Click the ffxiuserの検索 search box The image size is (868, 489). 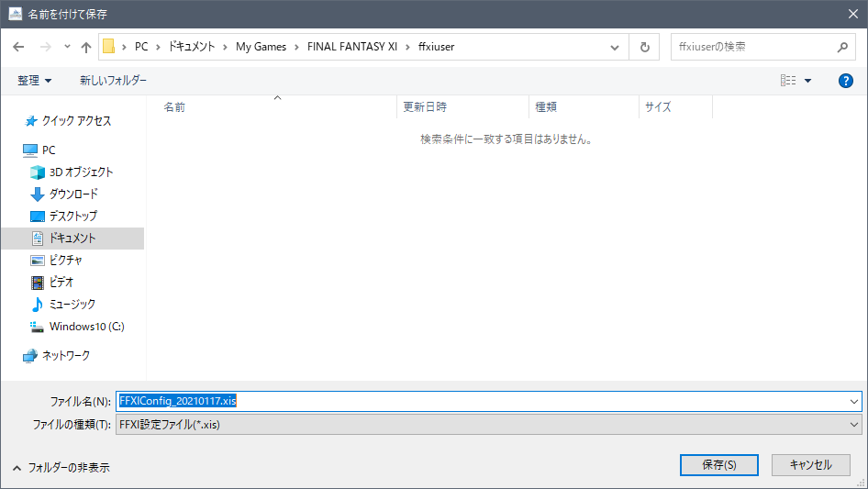[x=752, y=47]
